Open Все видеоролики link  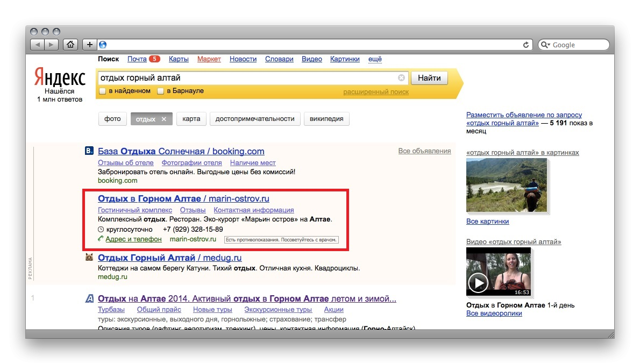point(494,313)
